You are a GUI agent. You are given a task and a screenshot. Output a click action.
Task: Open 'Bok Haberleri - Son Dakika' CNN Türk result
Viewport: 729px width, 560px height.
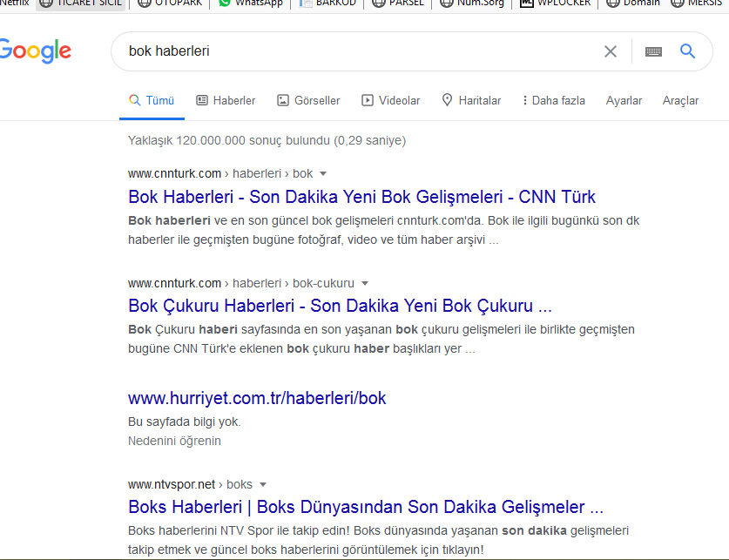[x=361, y=197]
